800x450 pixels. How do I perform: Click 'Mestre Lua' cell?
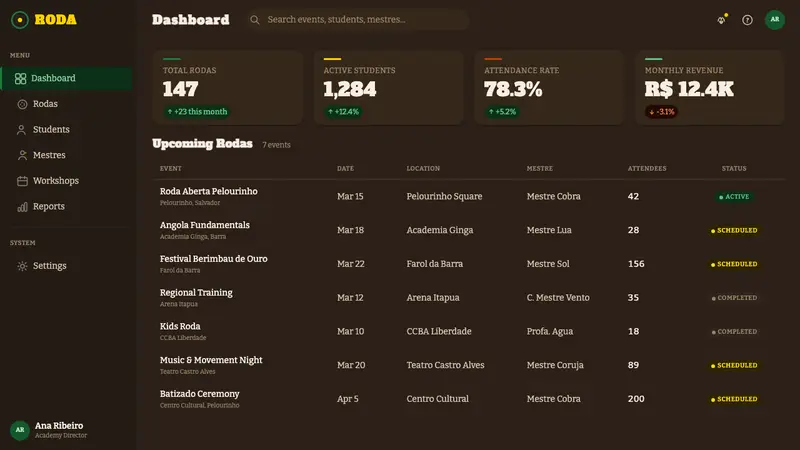pyautogui.click(x=549, y=230)
